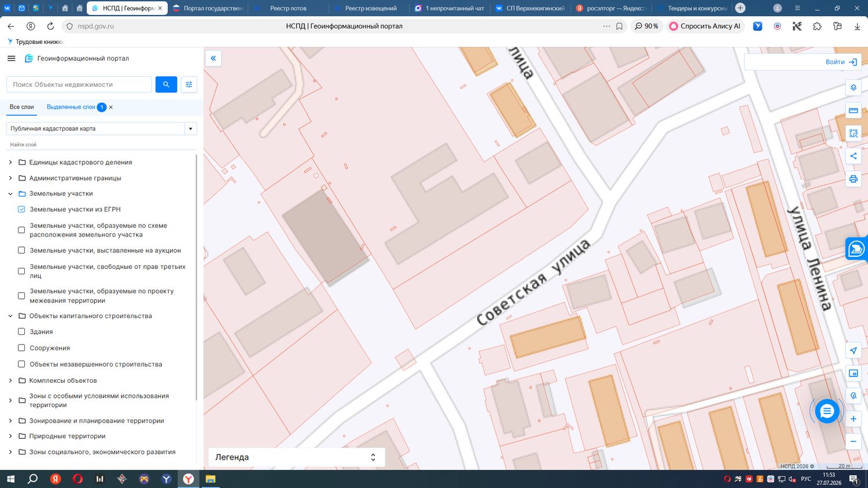Click Спросить Алису AI button
This screenshot has width=868, height=488.
coord(705,26)
